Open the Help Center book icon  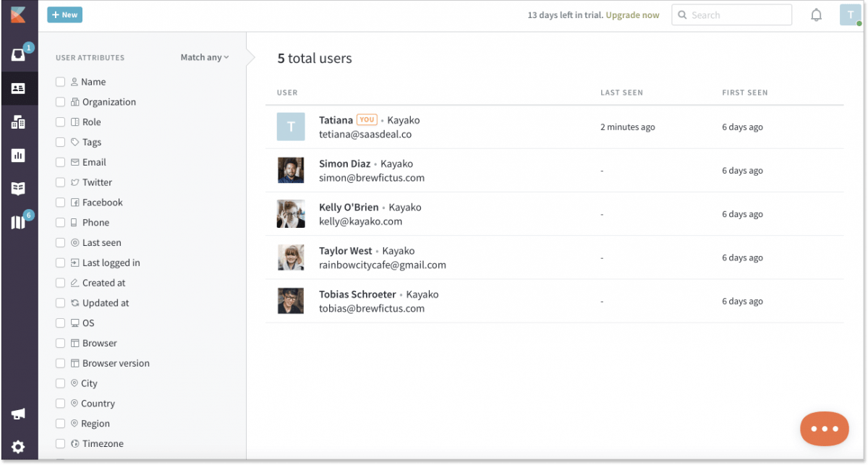[18, 189]
